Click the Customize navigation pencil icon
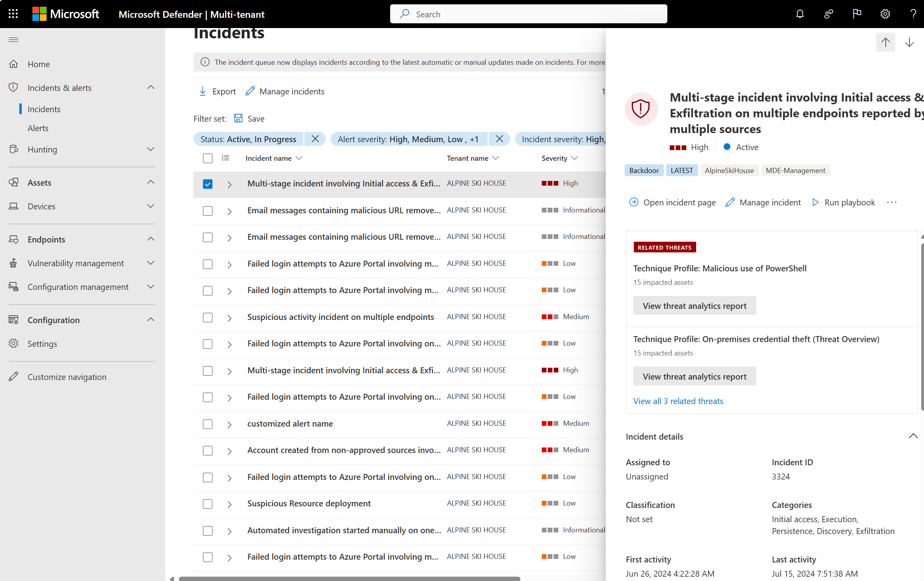This screenshot has width=924, height=581. click(13, 377)
